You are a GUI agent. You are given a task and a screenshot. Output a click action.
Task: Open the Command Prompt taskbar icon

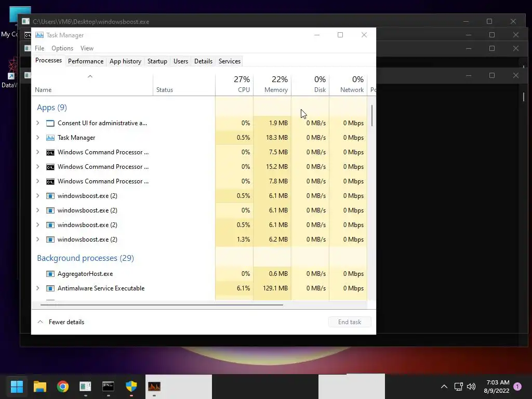[108, 386]
